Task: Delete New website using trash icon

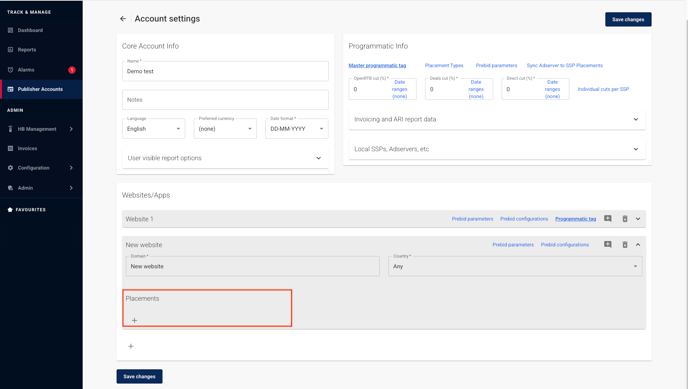Action: 625,245
